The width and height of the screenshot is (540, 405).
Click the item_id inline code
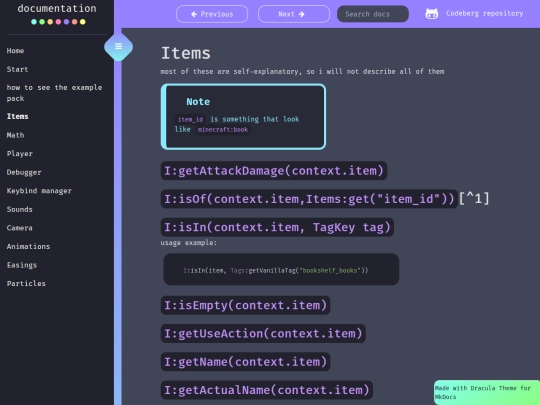190,120
